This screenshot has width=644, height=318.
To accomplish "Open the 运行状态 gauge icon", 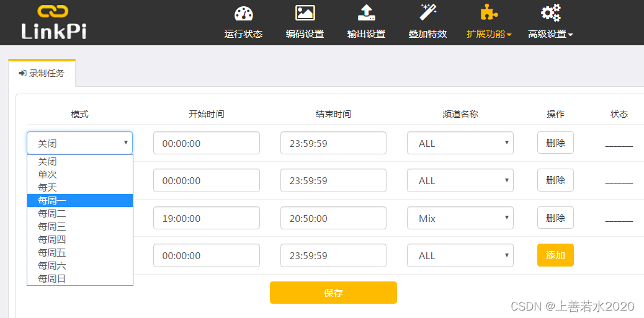I will [244, 13].
